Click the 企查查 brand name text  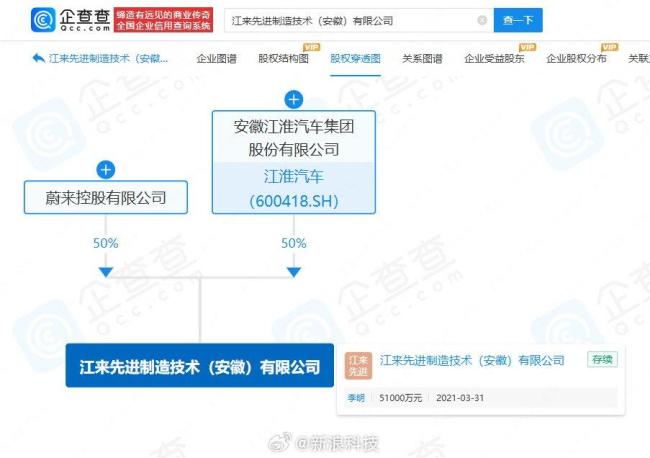pos(85,17)
